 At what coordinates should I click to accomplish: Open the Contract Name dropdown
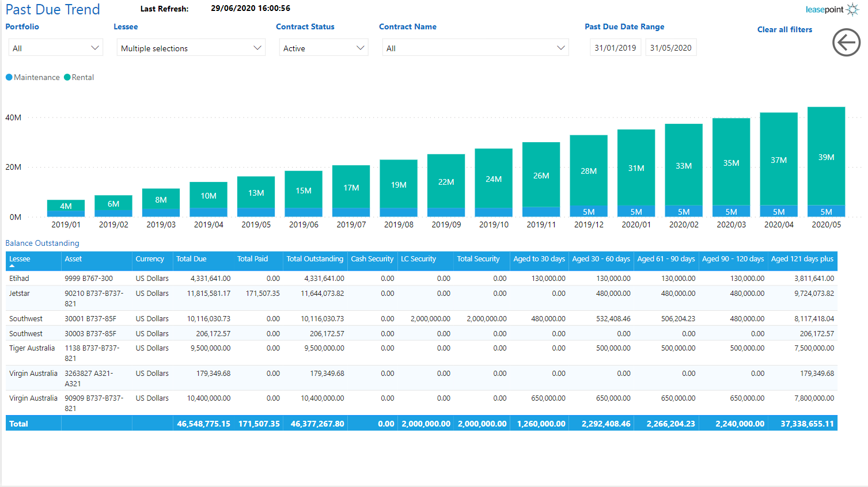click(x=475, y=48)
